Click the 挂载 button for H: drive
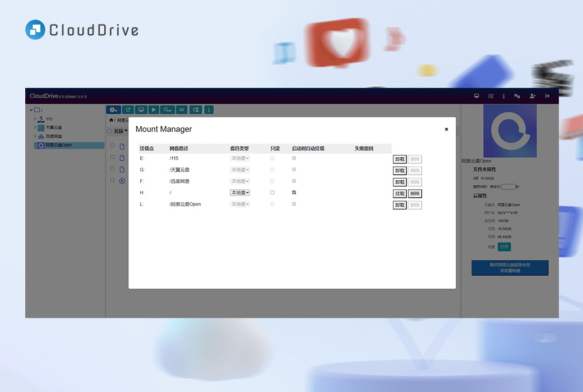Viewport: 583px width, 392px height. coord(400,194)
